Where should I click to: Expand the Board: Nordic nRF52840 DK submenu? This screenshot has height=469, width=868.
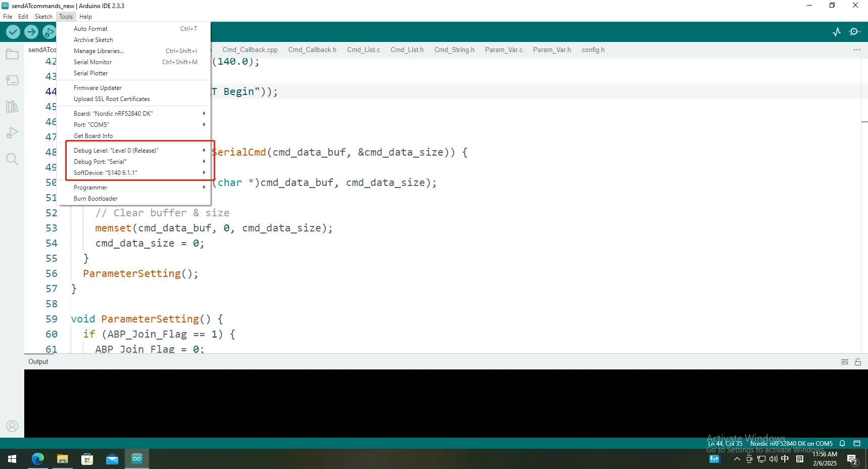[x=133, y=114]
